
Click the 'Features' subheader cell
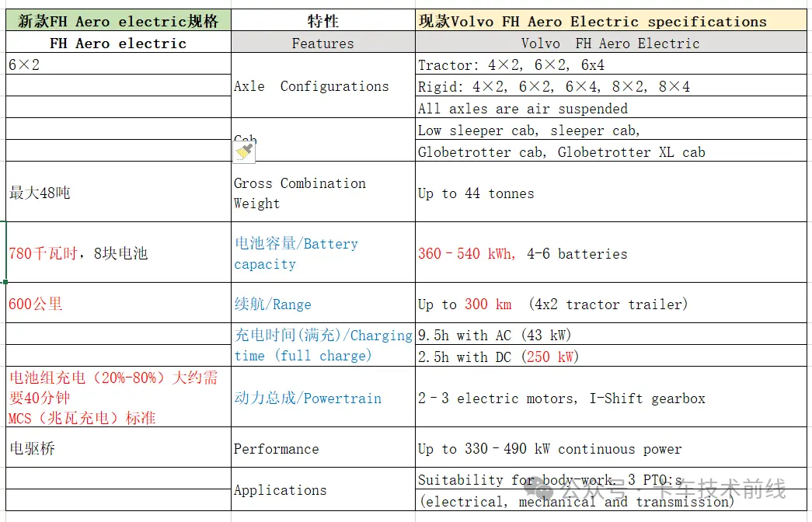pyautogui.click(x=323, y=43)
